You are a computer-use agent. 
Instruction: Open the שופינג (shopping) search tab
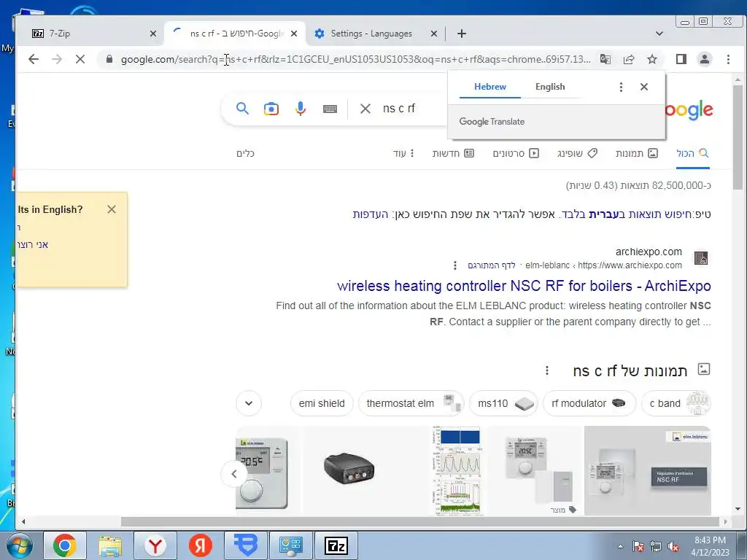(578, 153)
